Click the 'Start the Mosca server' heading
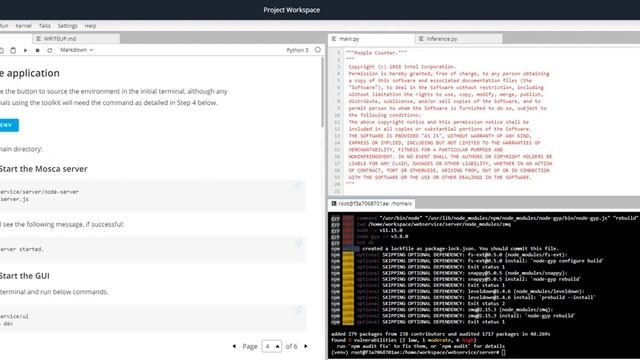The width and height of the screenshot is (640, 360). click(x=44, y=169)
